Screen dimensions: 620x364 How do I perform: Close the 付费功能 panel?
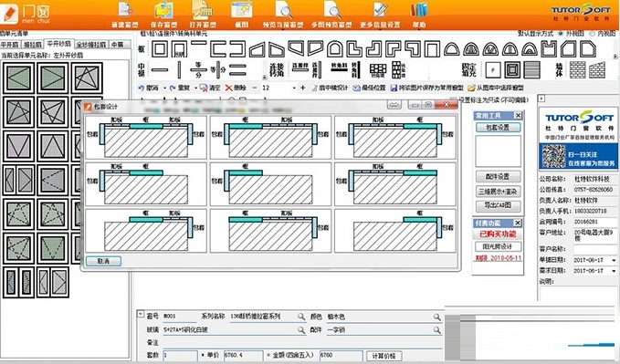point(518,223)
